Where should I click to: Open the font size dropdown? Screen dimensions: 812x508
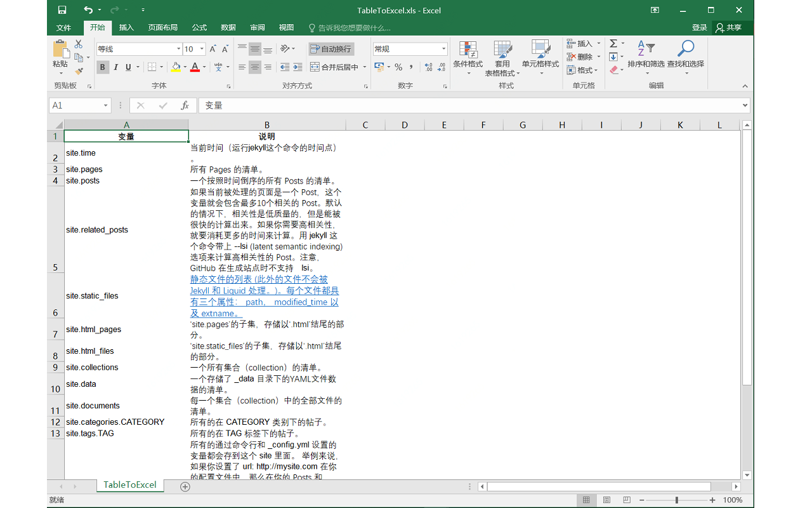[x=202, y=48]
